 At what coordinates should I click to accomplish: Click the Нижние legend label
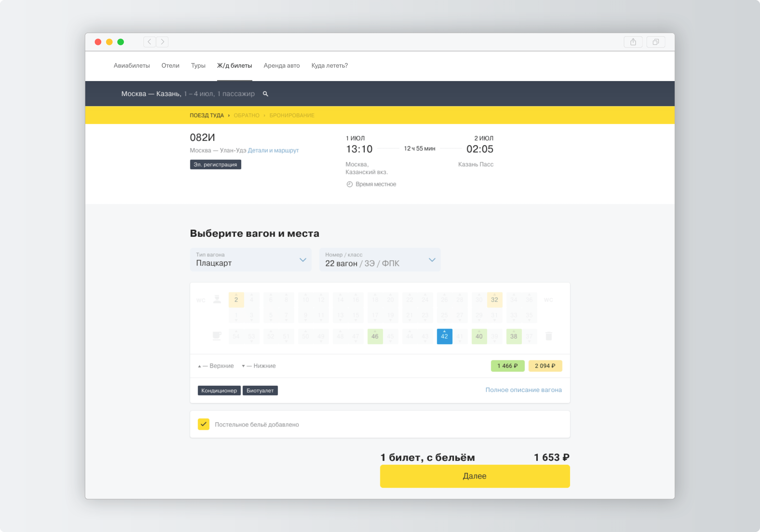point(265,366)
